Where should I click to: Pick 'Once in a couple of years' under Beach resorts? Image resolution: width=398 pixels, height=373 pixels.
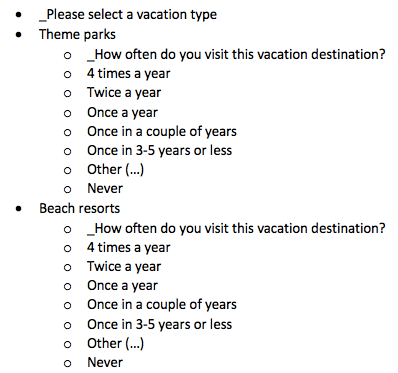pyautogui.click(x=162, y=305)
